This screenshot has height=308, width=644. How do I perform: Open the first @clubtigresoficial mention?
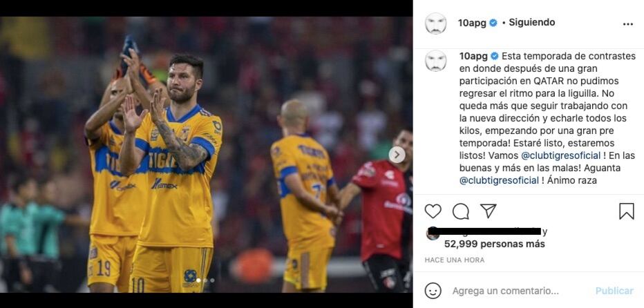[560, 155]
